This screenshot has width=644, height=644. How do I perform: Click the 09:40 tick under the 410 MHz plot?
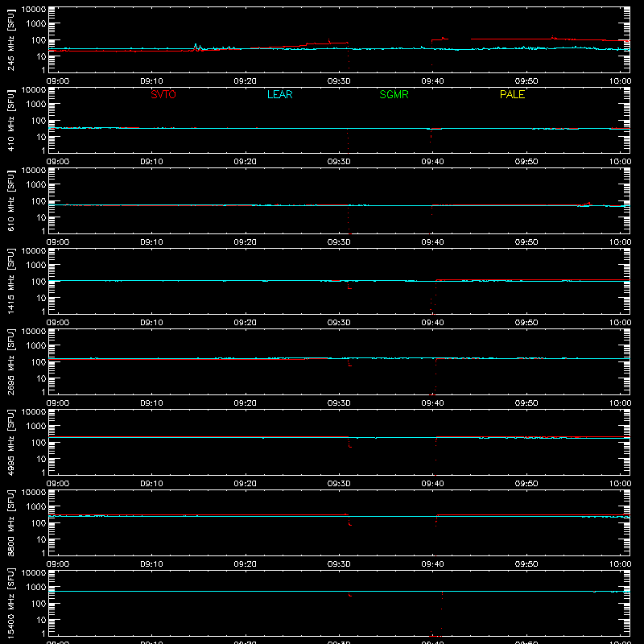tap(432, 162)
